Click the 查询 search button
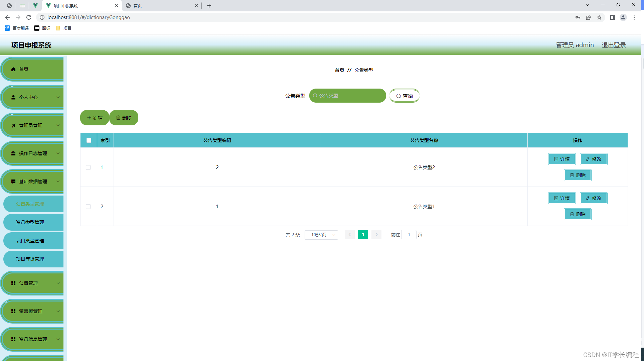Screen dimensions: 644x361 point(405,96)
